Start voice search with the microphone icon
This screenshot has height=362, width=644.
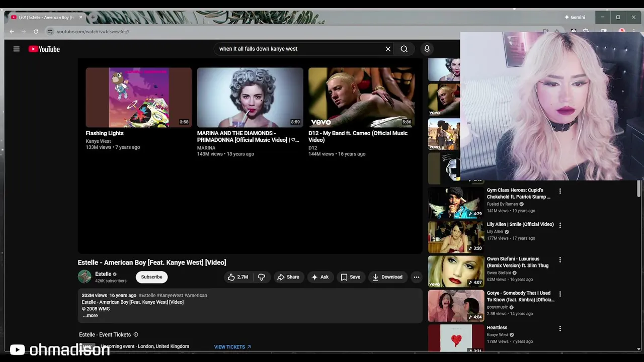pyautogui.click(x=427, y=49)
